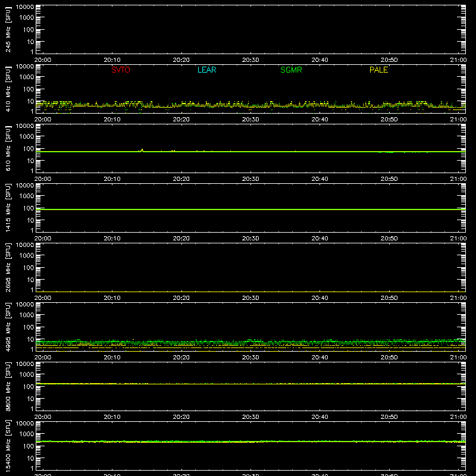The width and height of the screenshot is (476, 476).
Task: Click the 20:30 time label below the 245 MHz panel
Action: (x=250, y=60)
